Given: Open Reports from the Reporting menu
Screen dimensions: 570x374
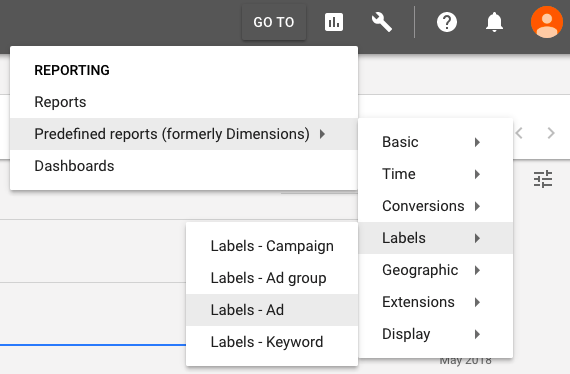Looking at the screenshot, I should [x=184, y=102].
